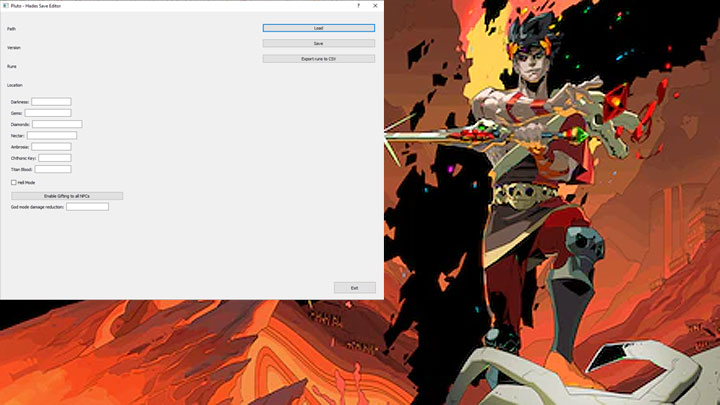Viewport: 720px width, 405px height.
Task: Focus the Chthonic Key input field
Action: [55, 158]
